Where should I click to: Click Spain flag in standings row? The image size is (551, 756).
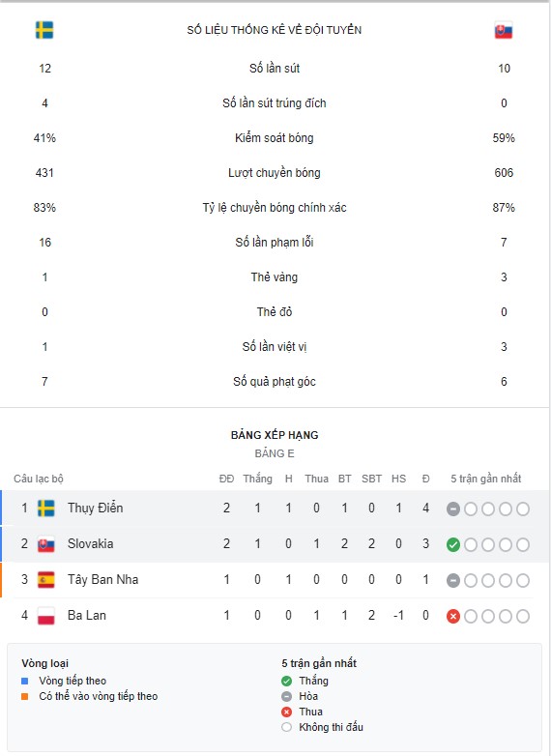[46, 579]
